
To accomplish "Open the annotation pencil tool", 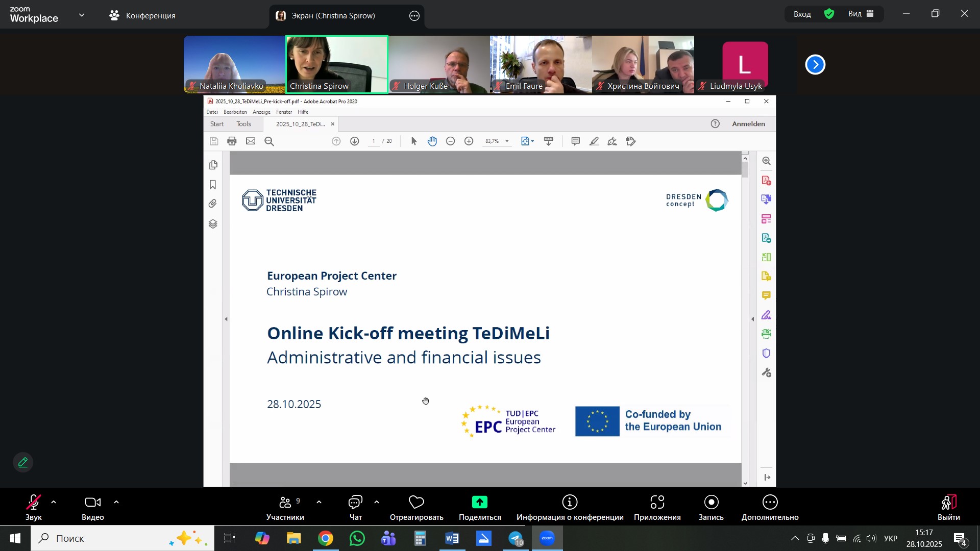I will tap(23, 463).
